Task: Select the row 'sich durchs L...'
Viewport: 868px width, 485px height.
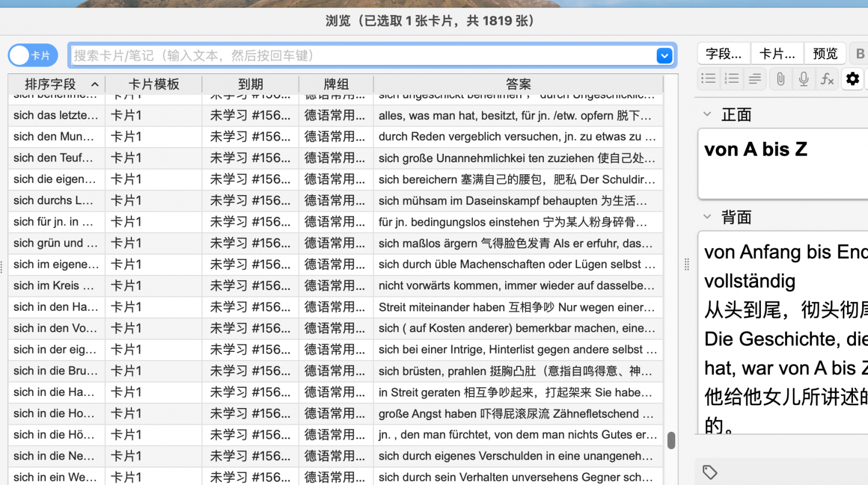Action: click(x=336, y=201)
